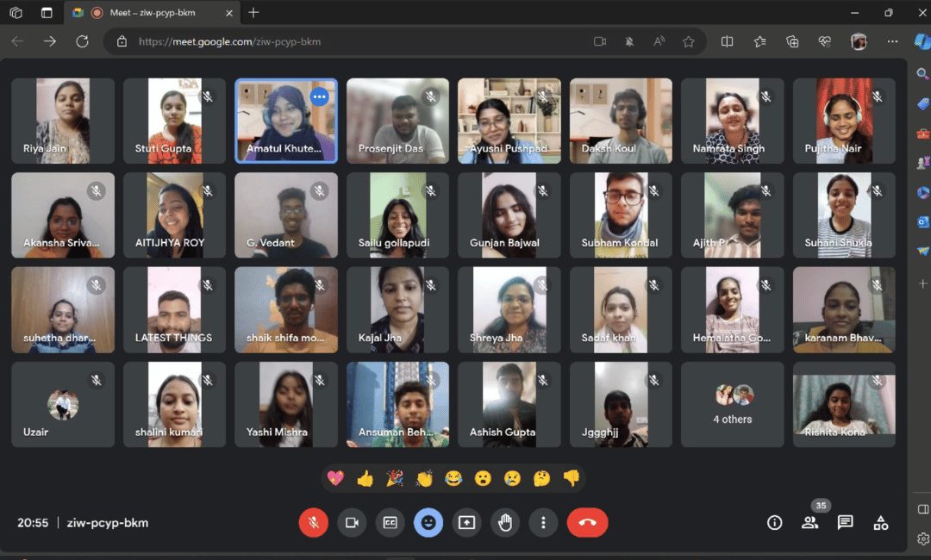Open the in-call chat panel
Screen dimensions: 931x560
(x=845, y=522)
